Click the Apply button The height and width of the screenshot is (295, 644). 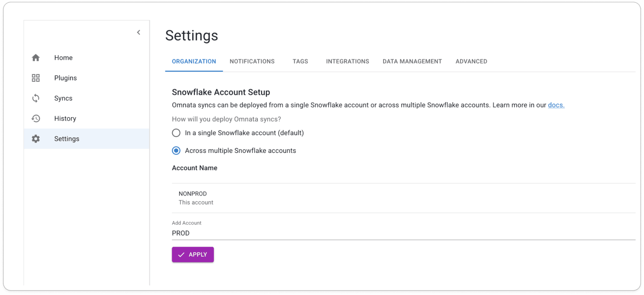[x=193, y=255]
